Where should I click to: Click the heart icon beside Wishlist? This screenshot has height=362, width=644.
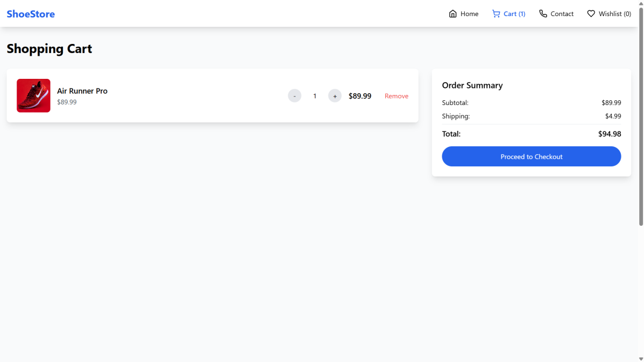coord(591,14)
